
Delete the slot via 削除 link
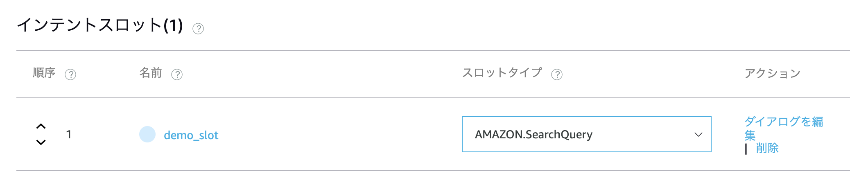click(x=767, y=148)
